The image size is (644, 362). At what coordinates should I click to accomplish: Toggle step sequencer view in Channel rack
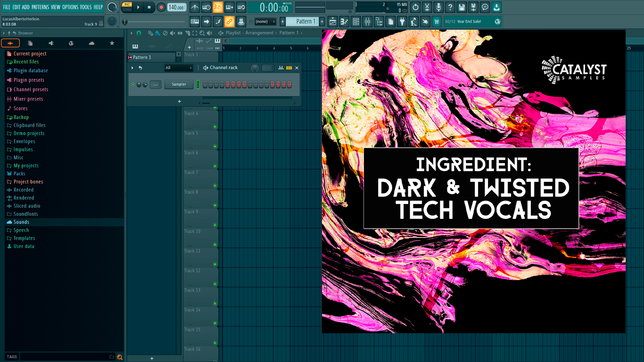[289, 68]
